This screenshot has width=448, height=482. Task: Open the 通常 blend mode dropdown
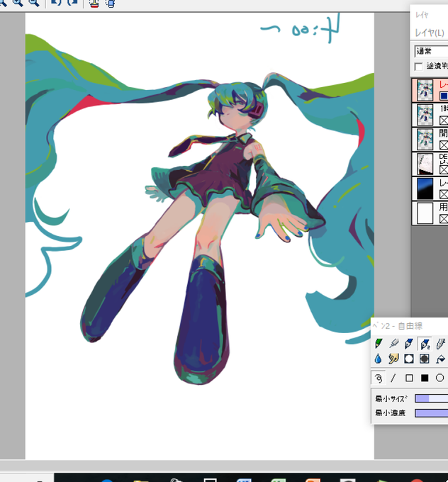[x=431, y=51]
